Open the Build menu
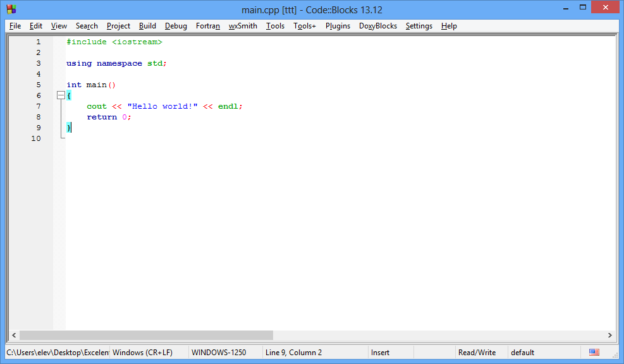This screenshot has height=364, width=624. pos(147,26)
